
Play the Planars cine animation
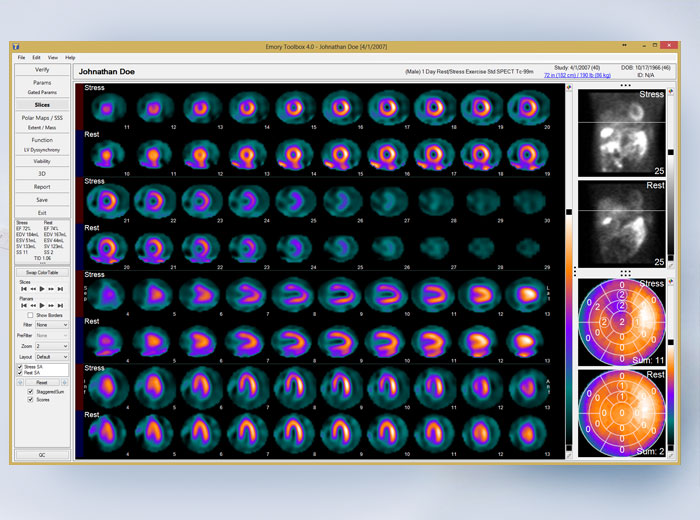pos(42,306)
